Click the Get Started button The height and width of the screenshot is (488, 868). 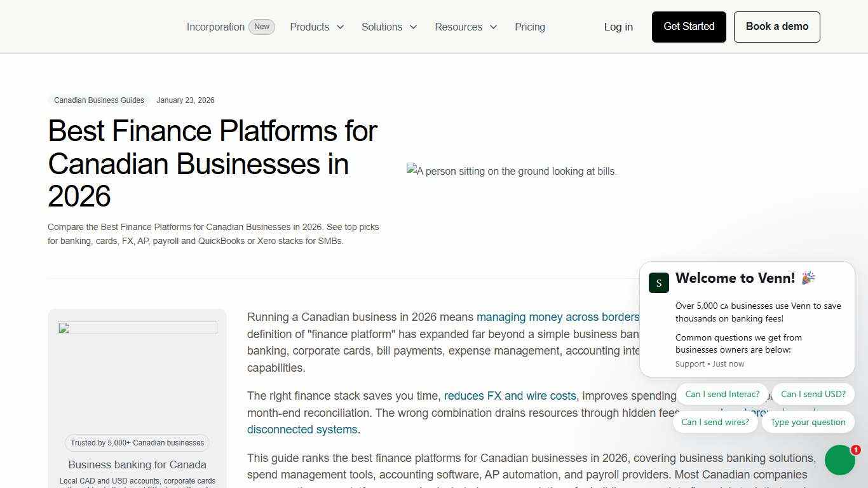[688, 27]
